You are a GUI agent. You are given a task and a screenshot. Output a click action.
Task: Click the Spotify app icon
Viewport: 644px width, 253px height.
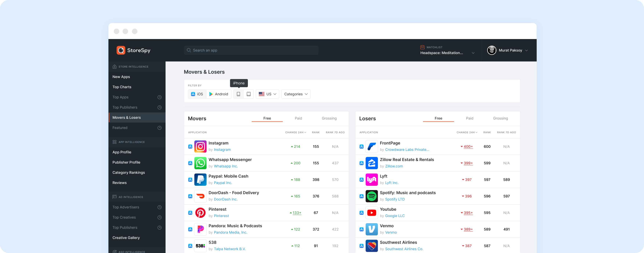[372, 196]
